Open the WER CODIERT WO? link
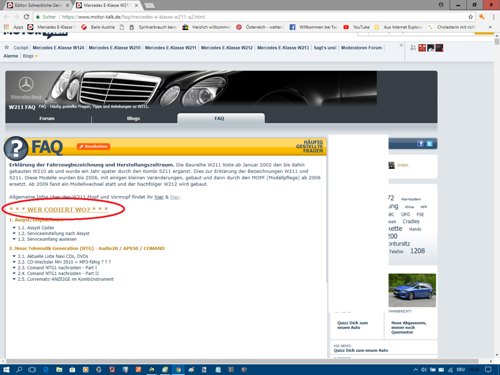This screenshot has height=375, width=500. [x=58, y=210]
